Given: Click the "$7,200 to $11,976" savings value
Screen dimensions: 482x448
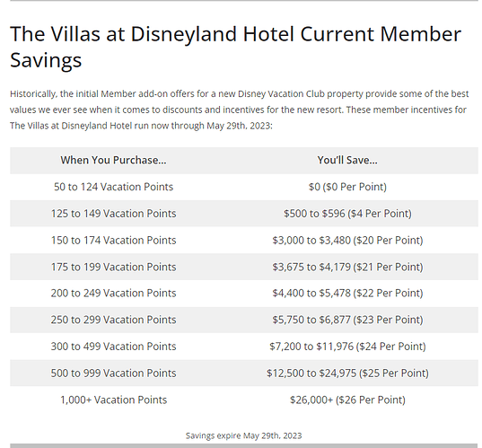Looking at the screenshot, I should [311, 347].
